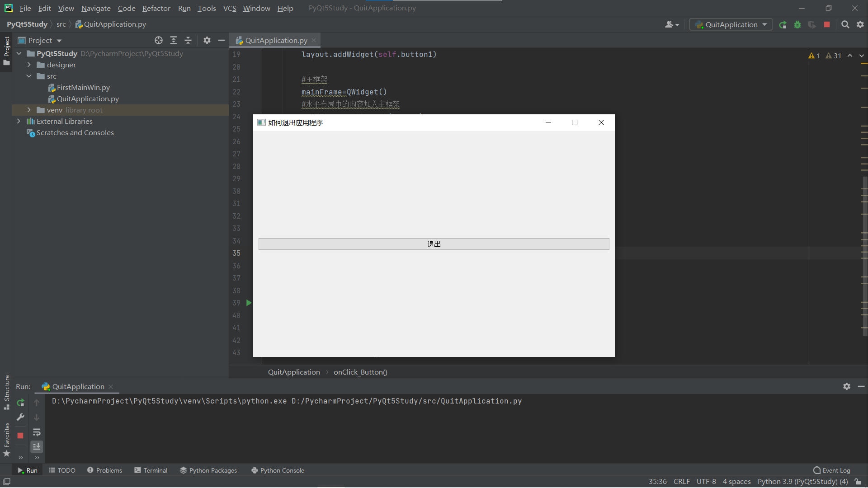This screenshot has height=488, width=868.
Task: Go to previous highlighted error arrow
Action: (850, 56)
